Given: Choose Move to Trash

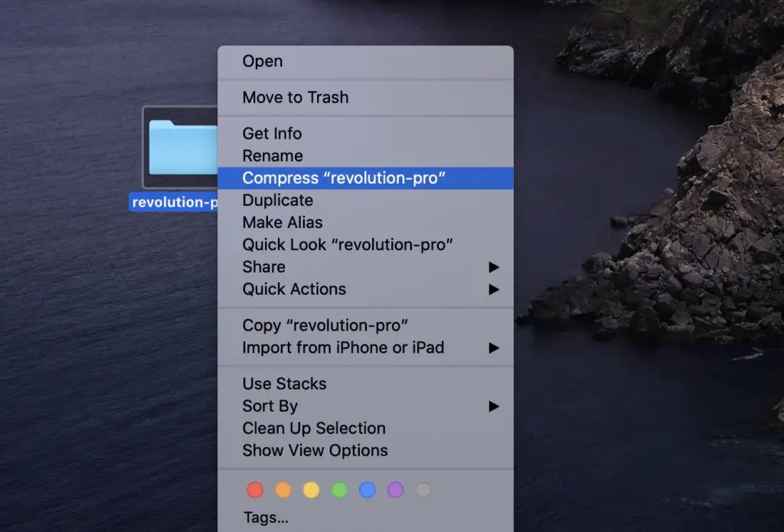Looking at the screenshot, I should pyautogui.click(x=296, y=97).
